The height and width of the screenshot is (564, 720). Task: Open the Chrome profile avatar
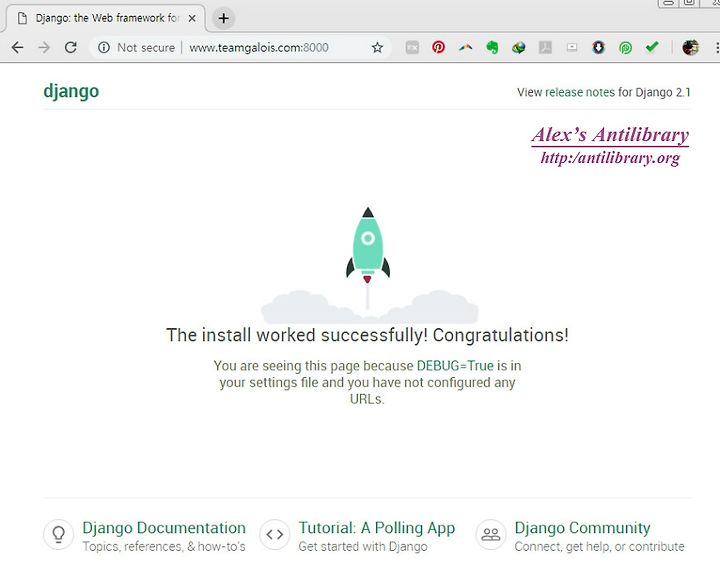pos(690,47)
